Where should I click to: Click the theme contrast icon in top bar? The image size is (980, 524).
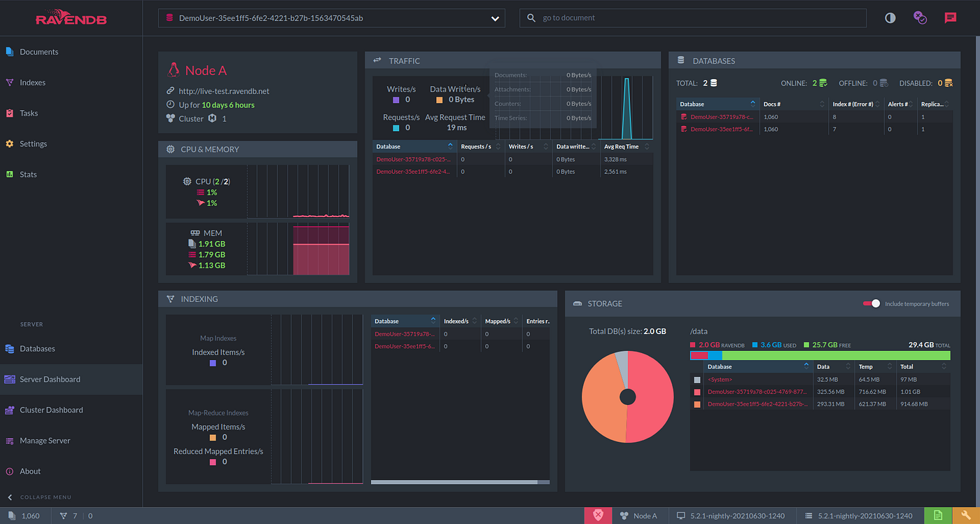coord(890,18)
